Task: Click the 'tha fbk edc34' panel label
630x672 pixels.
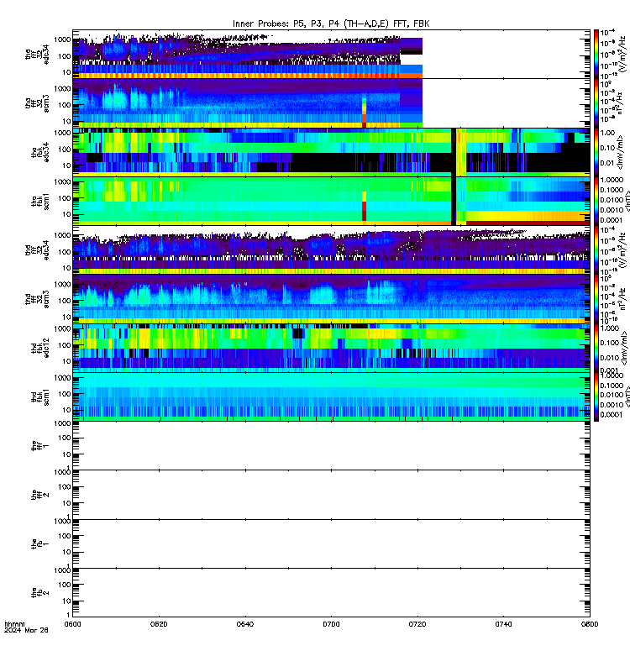Action: coord(40,152)
